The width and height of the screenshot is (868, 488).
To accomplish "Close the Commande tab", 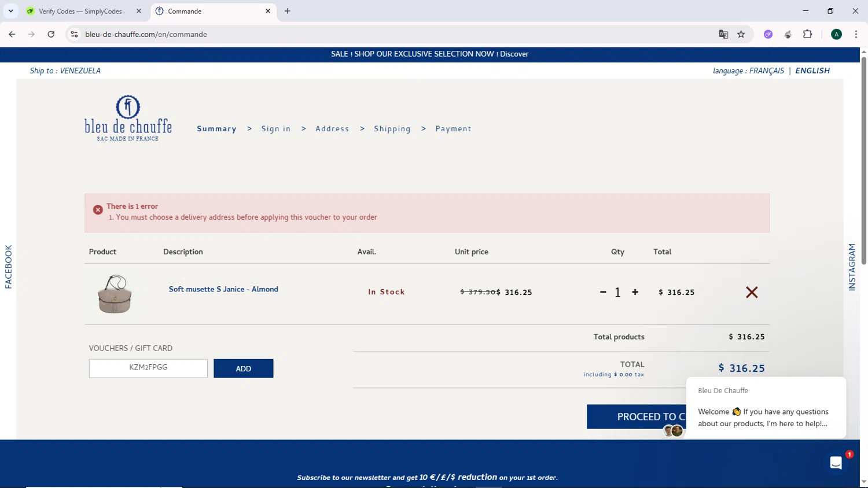I will coord(268,11).
